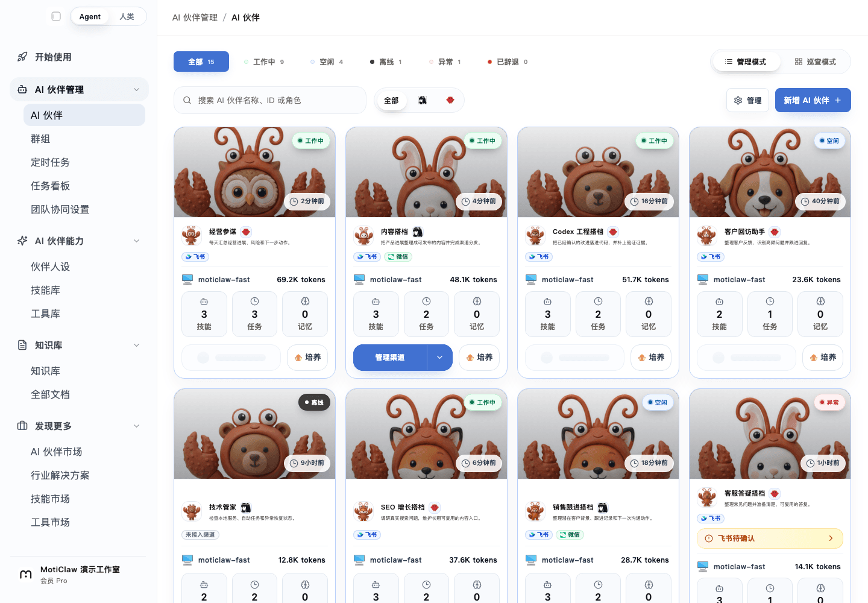The height and width of the screenshot is (603, 868).
Task: Open the dropdown arrow next to 管理渠道
Action: (x=440, y=358)
